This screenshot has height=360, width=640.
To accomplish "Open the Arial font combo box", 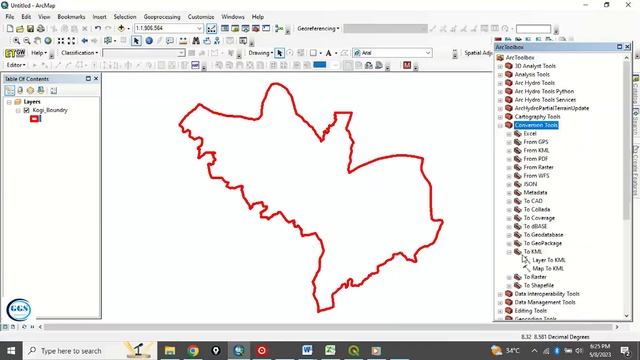I will 392,53.
